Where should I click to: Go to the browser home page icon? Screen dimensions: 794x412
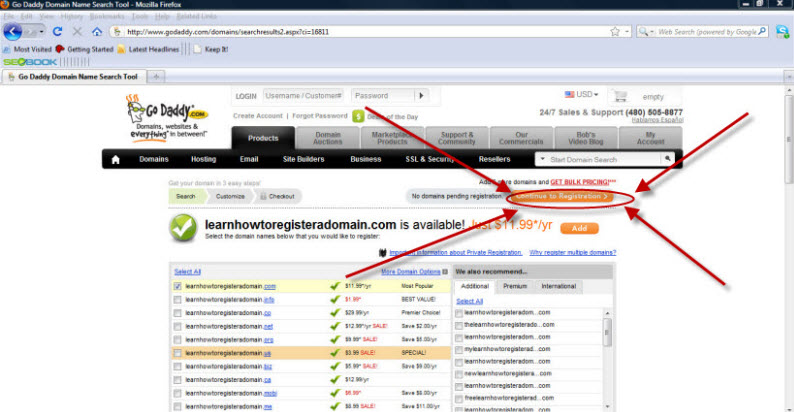pyautogui.click(x=97, y=31)
